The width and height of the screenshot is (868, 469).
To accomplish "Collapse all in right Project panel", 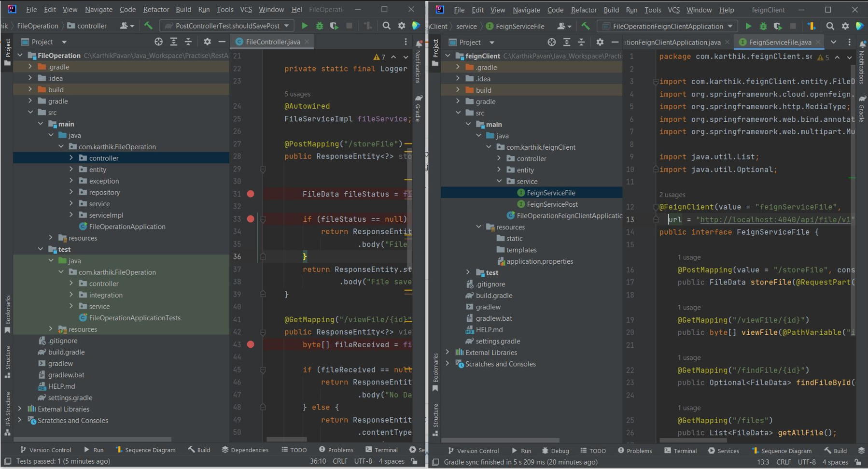I will [581, 43].
